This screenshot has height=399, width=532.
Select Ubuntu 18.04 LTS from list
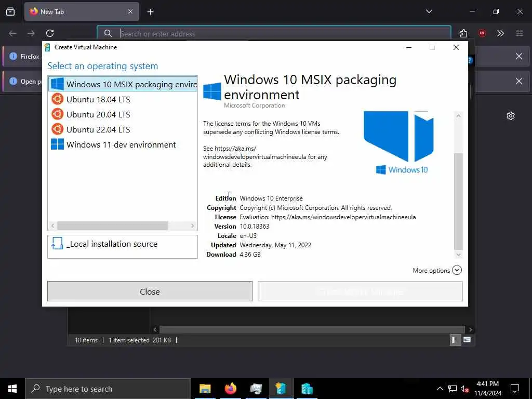(x=123, y=99)
